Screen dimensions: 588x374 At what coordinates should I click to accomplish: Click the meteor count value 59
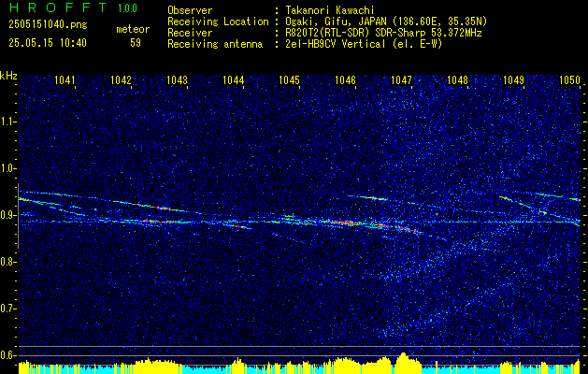pos(136,43)
